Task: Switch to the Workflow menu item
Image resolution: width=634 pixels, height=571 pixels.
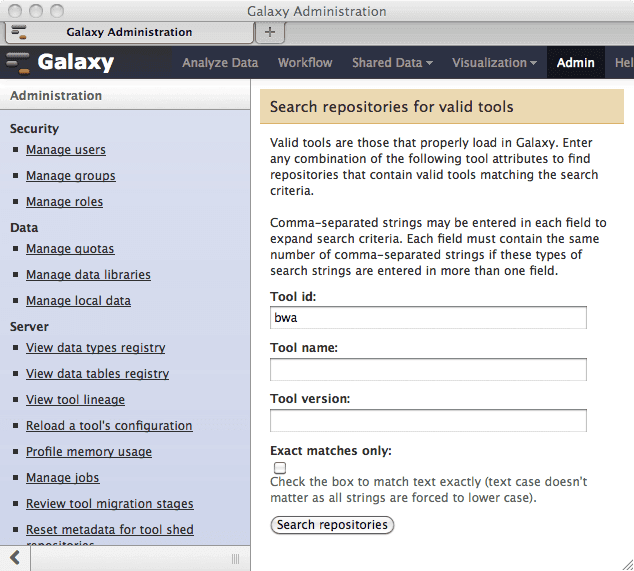Action: click(305, 63)
